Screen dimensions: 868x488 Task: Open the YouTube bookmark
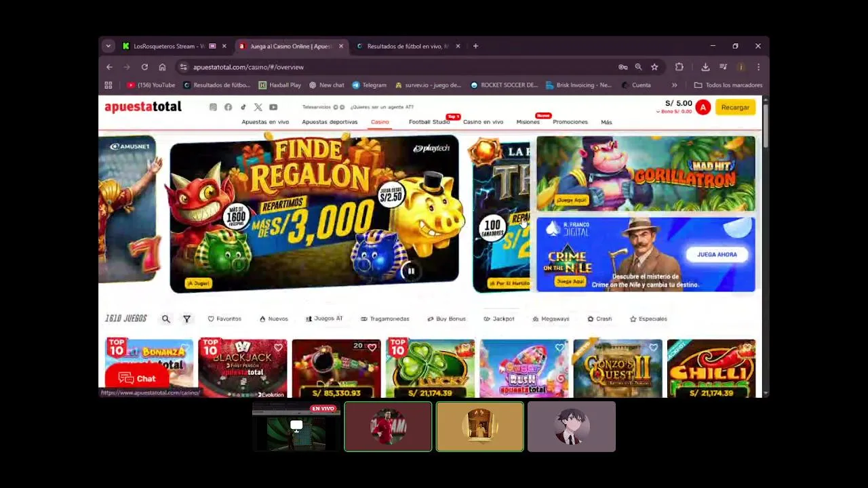tap(151, 85)
